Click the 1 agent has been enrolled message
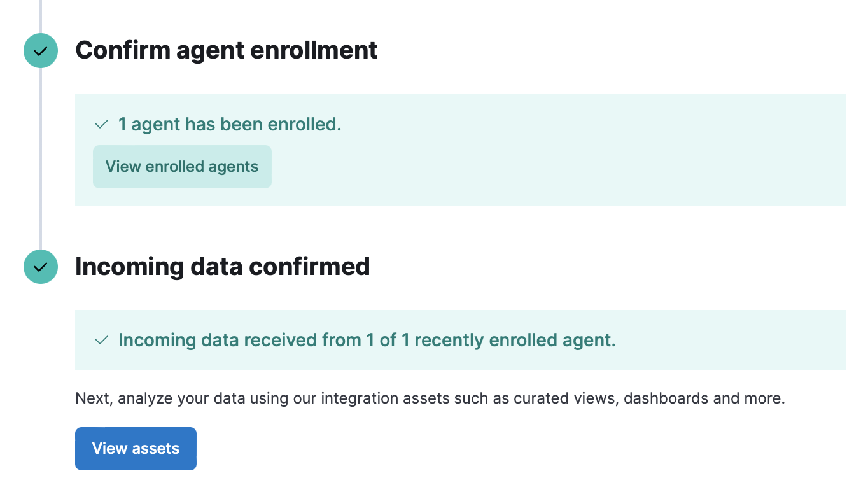 click(229, 124)
